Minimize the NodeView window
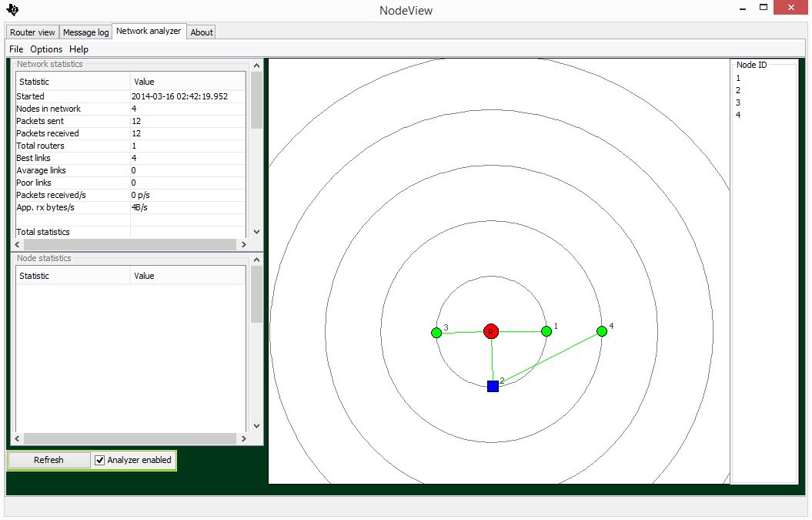This screenshot has height=520, width=812. 743,8
